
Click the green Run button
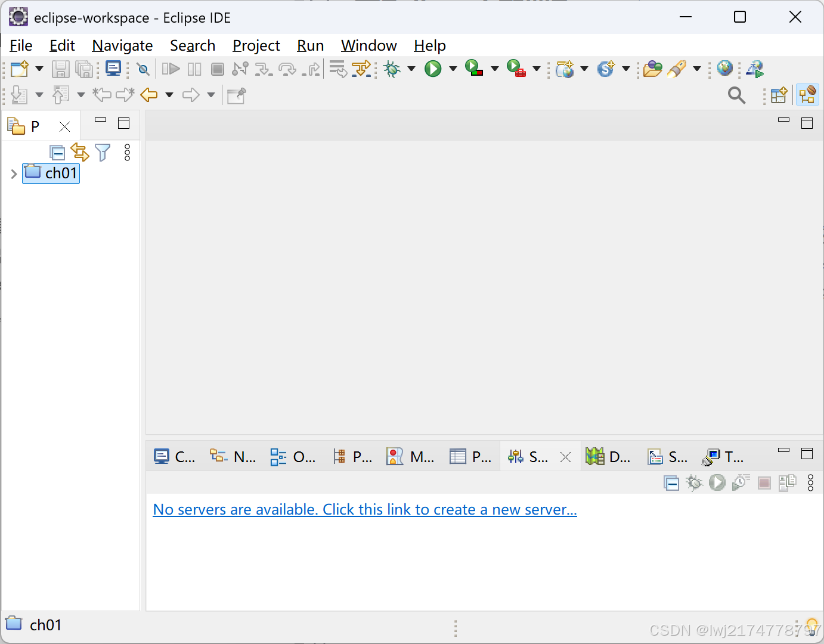tap(433, 69)
